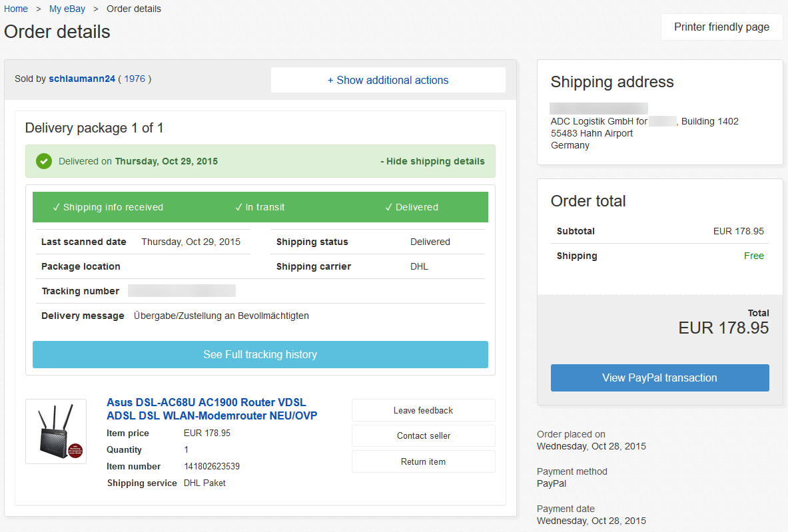Click the Contact seller button

coord(423,435)
